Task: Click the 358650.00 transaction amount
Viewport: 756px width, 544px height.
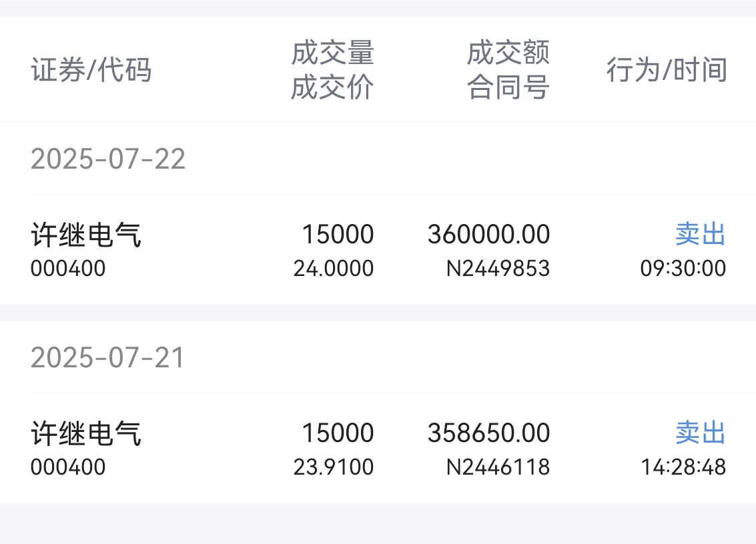Action: pos(489,433)
